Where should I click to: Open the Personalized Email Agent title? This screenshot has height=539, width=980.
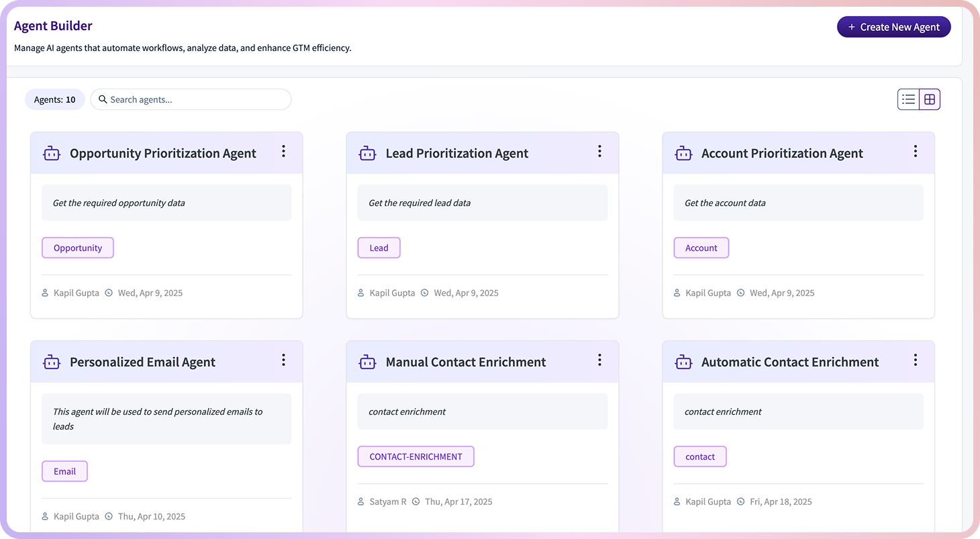pos(142,362)
